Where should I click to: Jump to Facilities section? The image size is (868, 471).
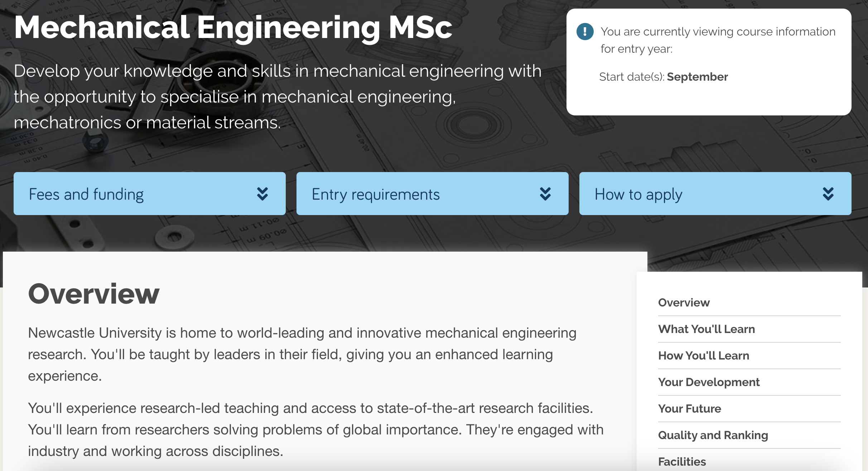click(682, 462)
